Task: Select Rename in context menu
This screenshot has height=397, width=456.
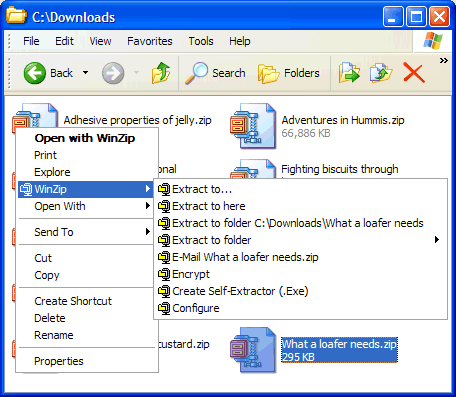Action: point(54,335)
